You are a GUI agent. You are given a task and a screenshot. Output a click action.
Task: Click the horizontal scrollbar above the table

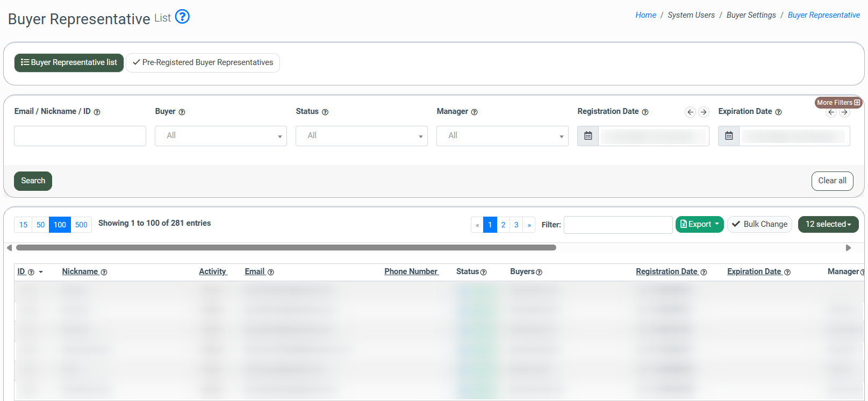(x=286, y=248)
